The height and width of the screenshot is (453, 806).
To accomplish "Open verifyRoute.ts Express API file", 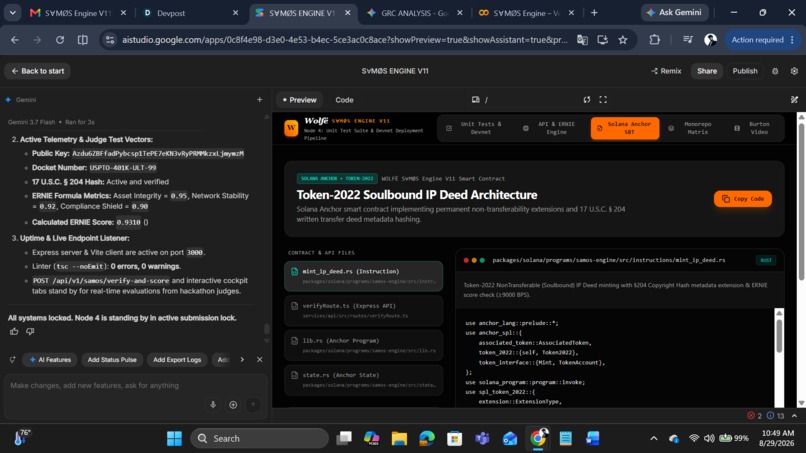I will point(363,311).
